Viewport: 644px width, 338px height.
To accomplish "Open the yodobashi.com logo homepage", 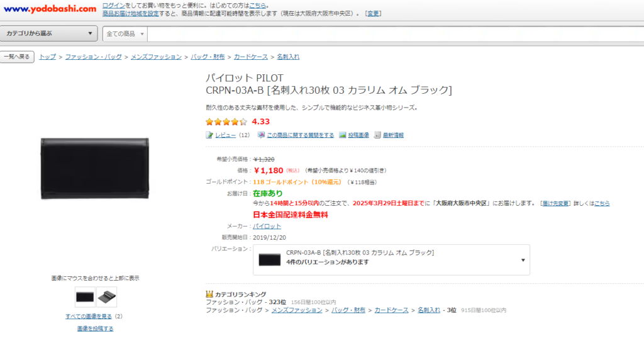I will pyautogui.click(x=50, y=9).
